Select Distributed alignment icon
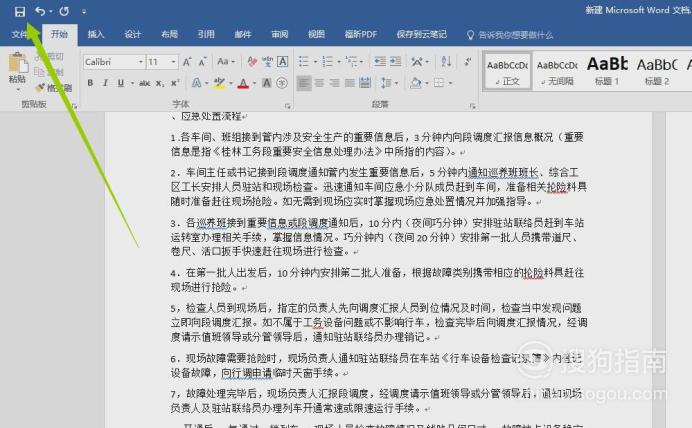Image resolution: width=692 pixels, height=428 pixels. click(x=365, y=83)
